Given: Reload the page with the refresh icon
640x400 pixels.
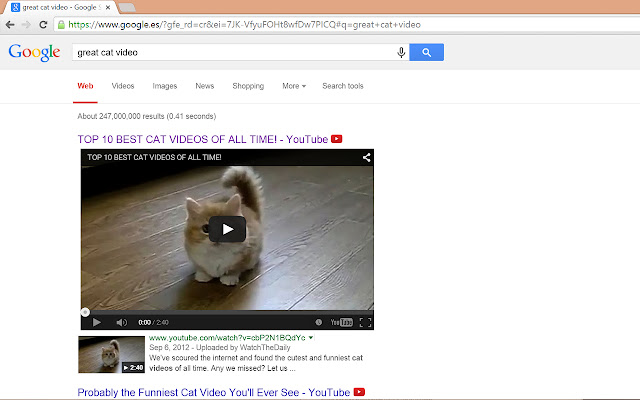Looking at the screenshot, I should coord(43,25).
